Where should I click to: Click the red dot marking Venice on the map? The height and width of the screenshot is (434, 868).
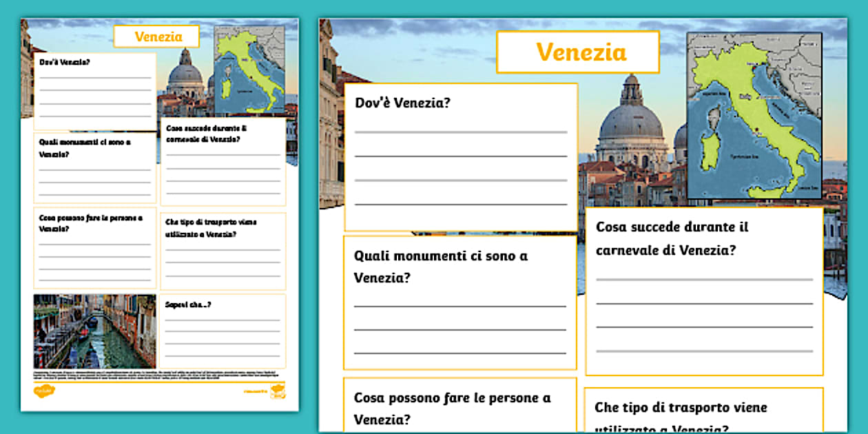[x=755, y=68]
